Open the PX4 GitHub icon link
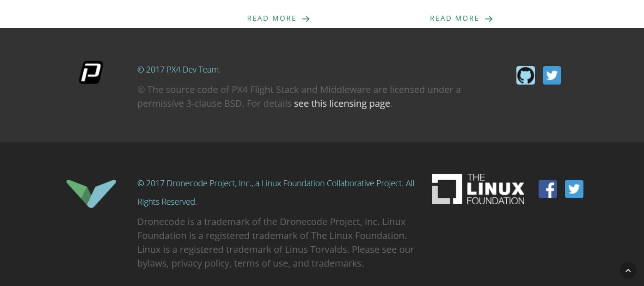644x286 pixels. 525,75
